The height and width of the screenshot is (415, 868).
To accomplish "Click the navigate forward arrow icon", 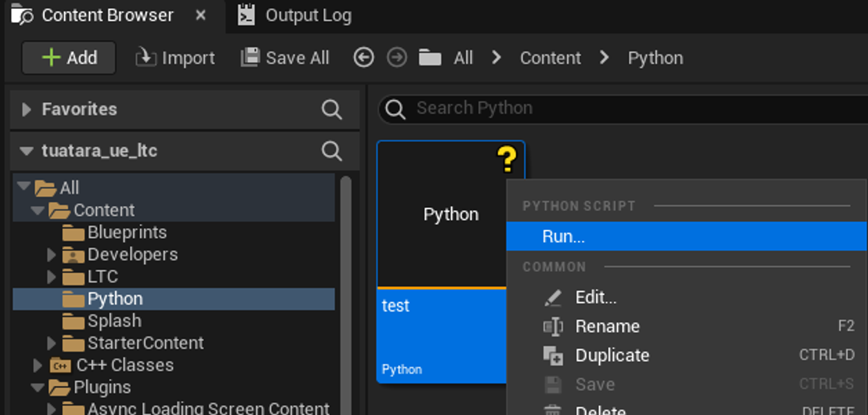I will click(x=397, y=58).
